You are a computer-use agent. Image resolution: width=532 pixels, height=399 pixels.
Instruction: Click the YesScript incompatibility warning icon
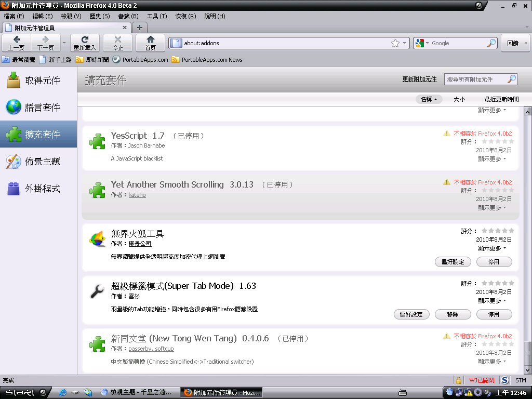[x=446, y=134]
